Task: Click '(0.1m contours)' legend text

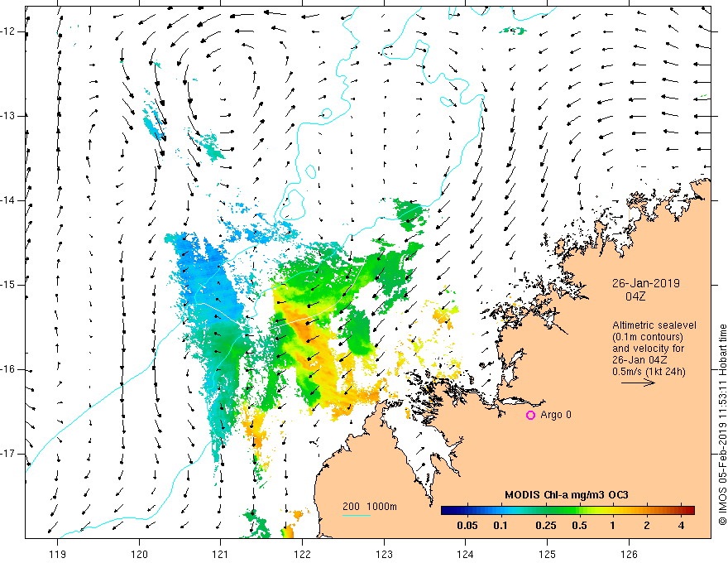Action: pyautogui.click(x=647, y=337)
